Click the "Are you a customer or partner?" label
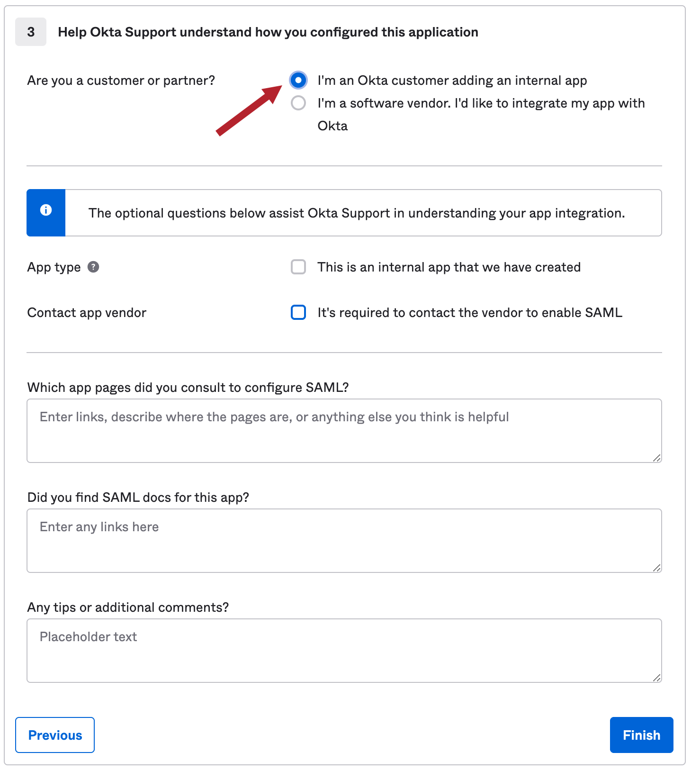 coord(121,81)
